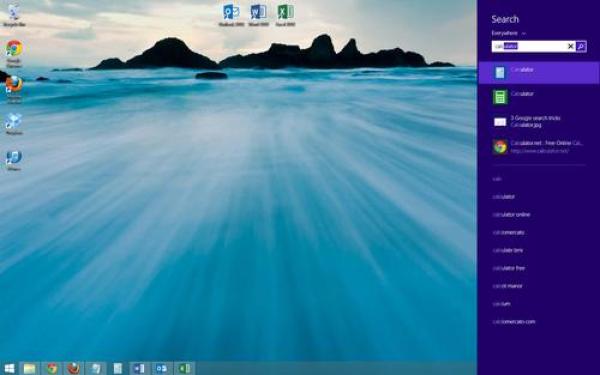Image resolution: width=600 pixels, height=375 pixels.
Task: Open File Explorer from the taskbar
Action: coord(29,368)
